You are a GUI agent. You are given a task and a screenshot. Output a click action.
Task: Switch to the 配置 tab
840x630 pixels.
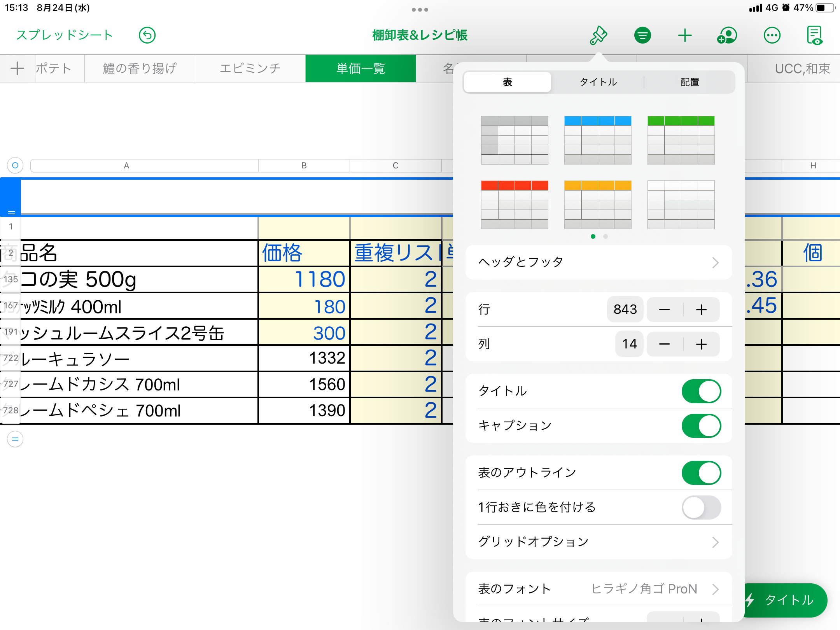690,82
